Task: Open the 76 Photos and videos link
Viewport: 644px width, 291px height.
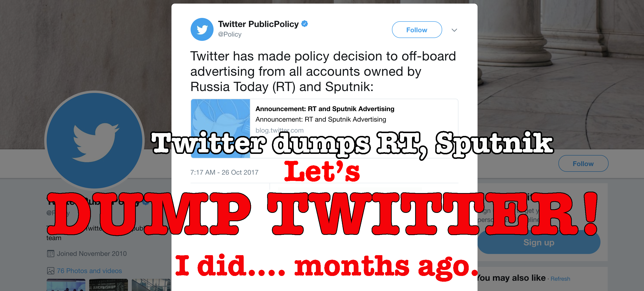Action: [89, 271]
